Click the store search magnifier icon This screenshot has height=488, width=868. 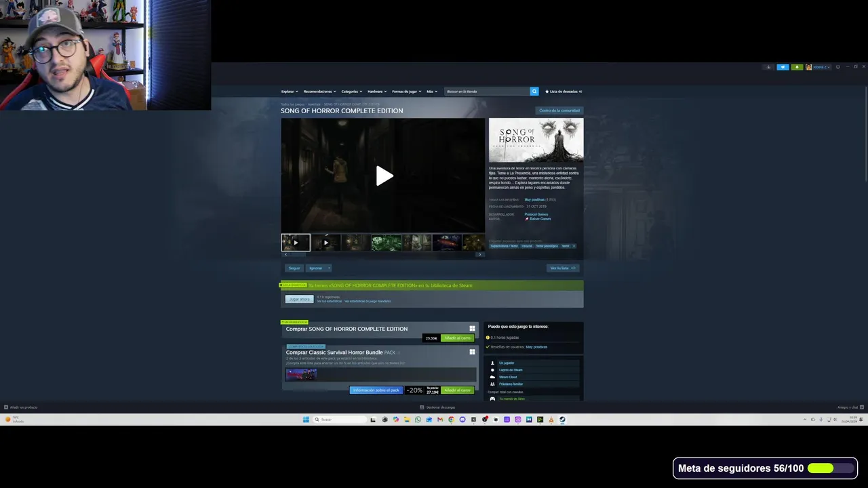(x=534, y=91)
